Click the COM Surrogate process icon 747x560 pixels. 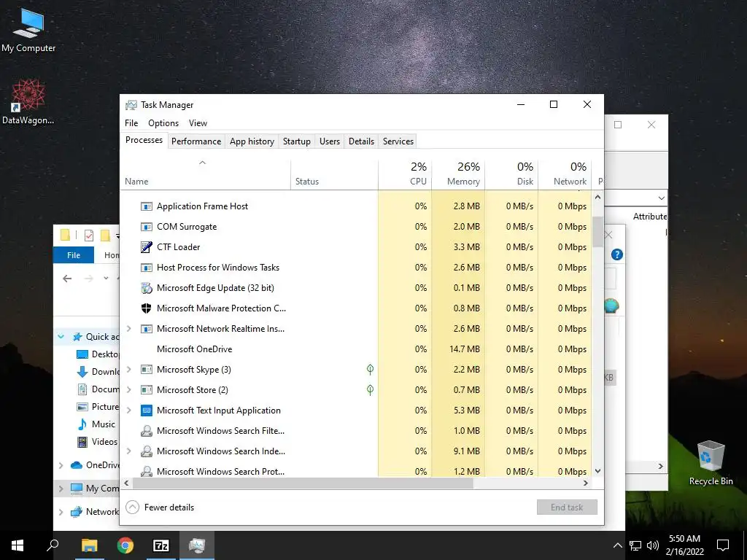click(146, 227)
